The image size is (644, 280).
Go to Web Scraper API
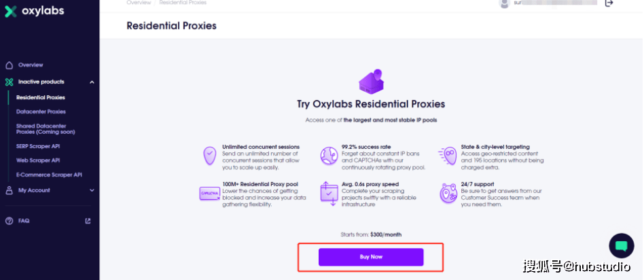point(38,160)
